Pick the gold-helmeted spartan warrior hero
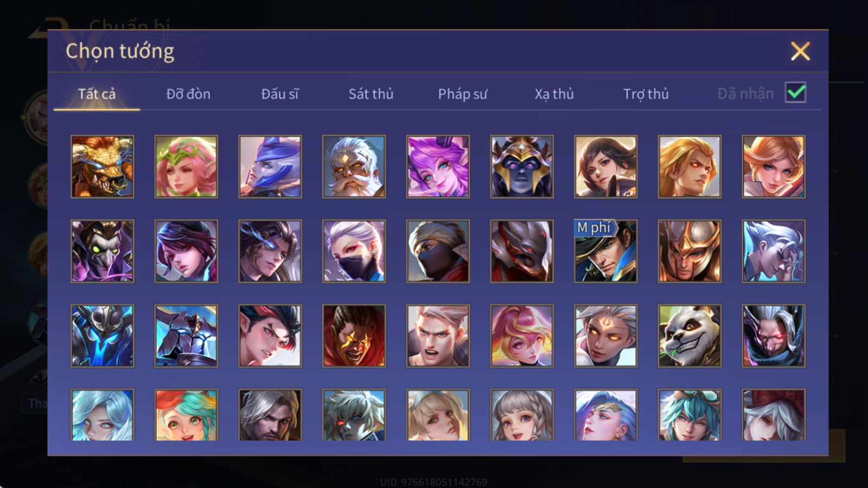Viewport: 868px width, 488px height. click(x=690, y=251)
